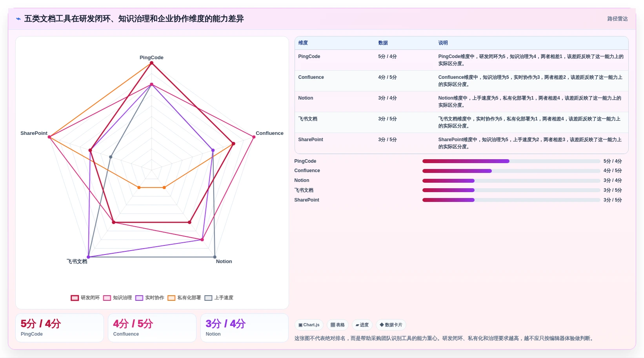The width and height of the screenshot is (644, 358).
Task: Click the Notion progress bar
Action: pos(511,180)
